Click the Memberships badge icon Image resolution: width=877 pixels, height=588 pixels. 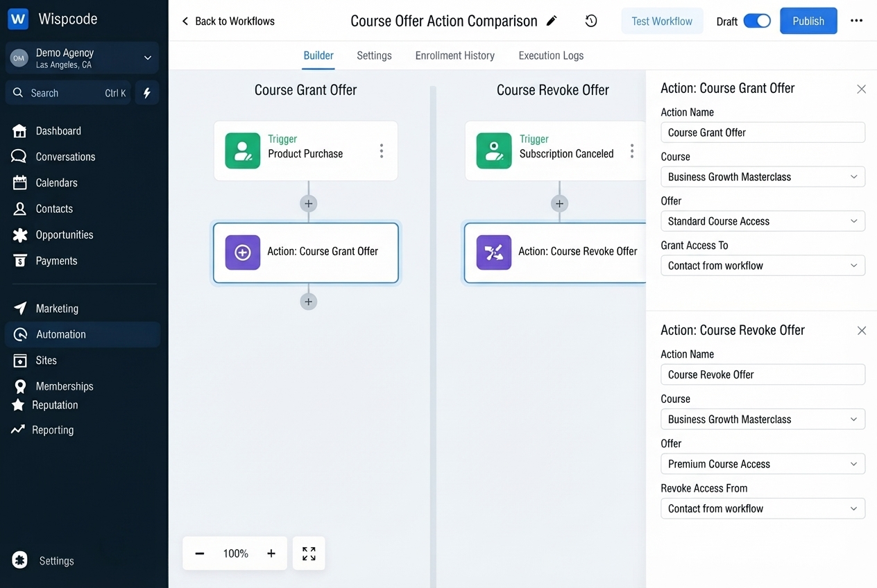click(20, 386)
